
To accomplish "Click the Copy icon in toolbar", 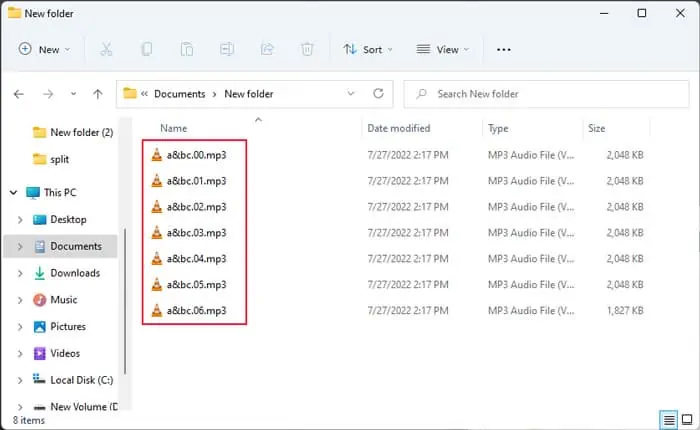I will tap(146, 49).
